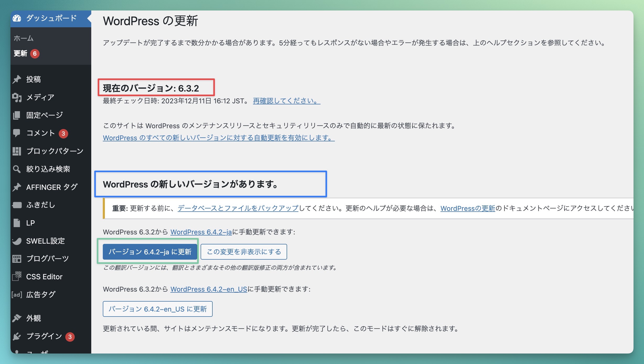Click バージョン 6.4.2–en_US に更新 button
The height and width of the screenshot is (364, 644).
coord(158,309)
